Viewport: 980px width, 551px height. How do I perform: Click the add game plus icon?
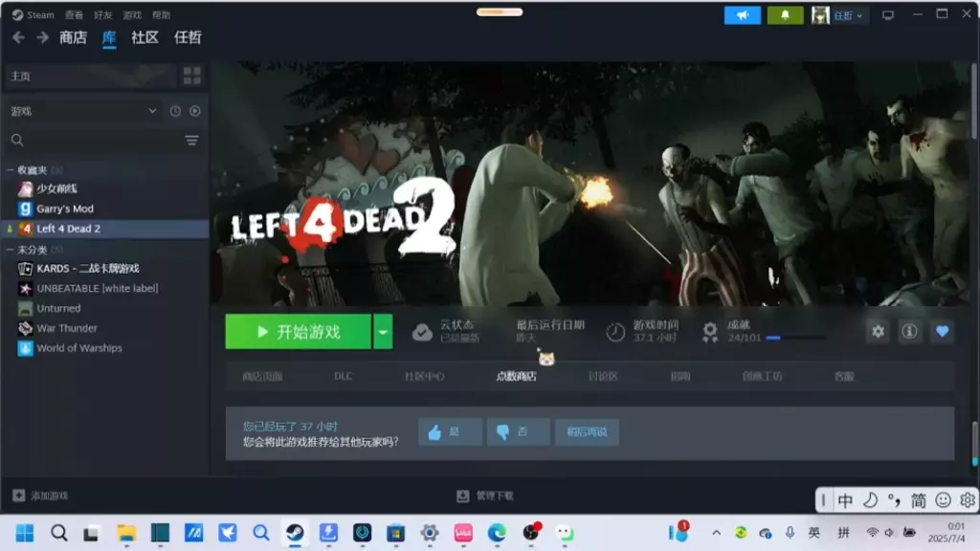pos(19,496)
